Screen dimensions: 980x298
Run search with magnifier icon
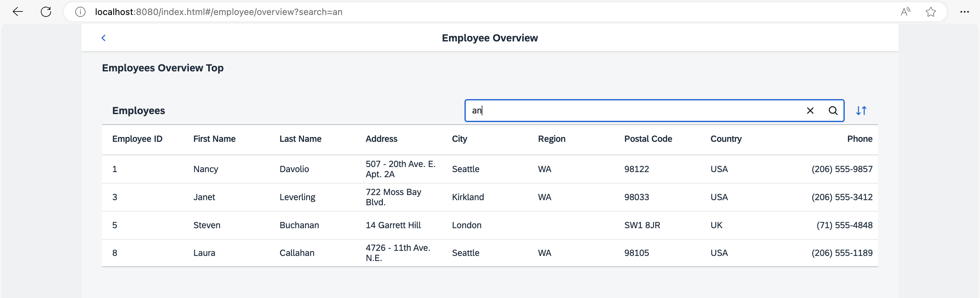pos(833,111)
